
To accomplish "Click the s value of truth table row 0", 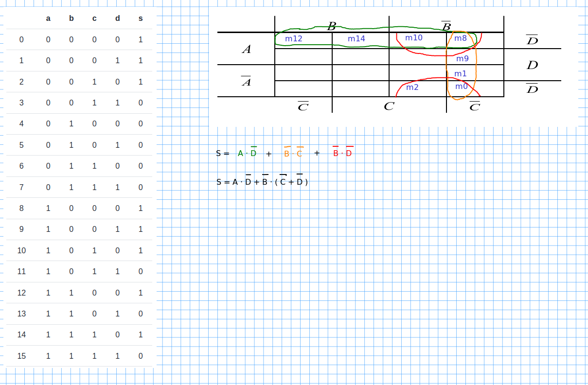I will tap(141, 39).
